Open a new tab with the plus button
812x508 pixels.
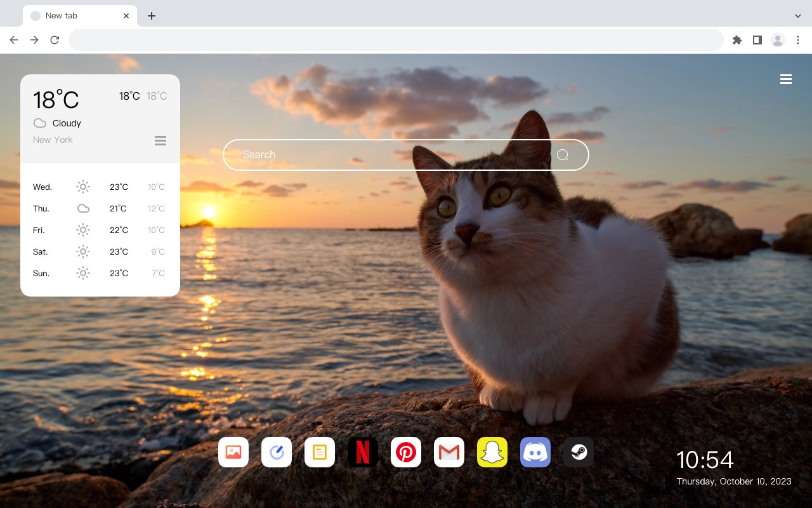tap(151, 16)
